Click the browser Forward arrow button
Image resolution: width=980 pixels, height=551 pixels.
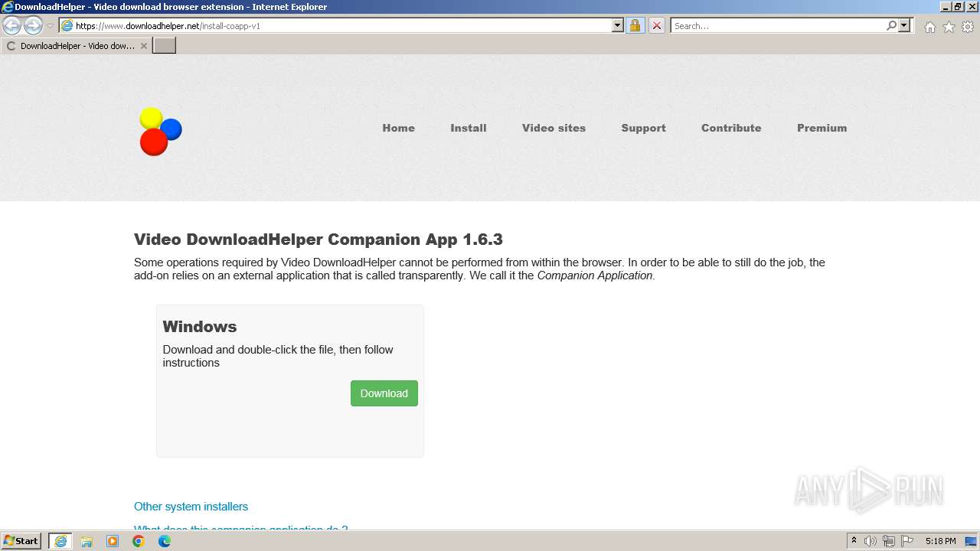[x=33, y=26]
